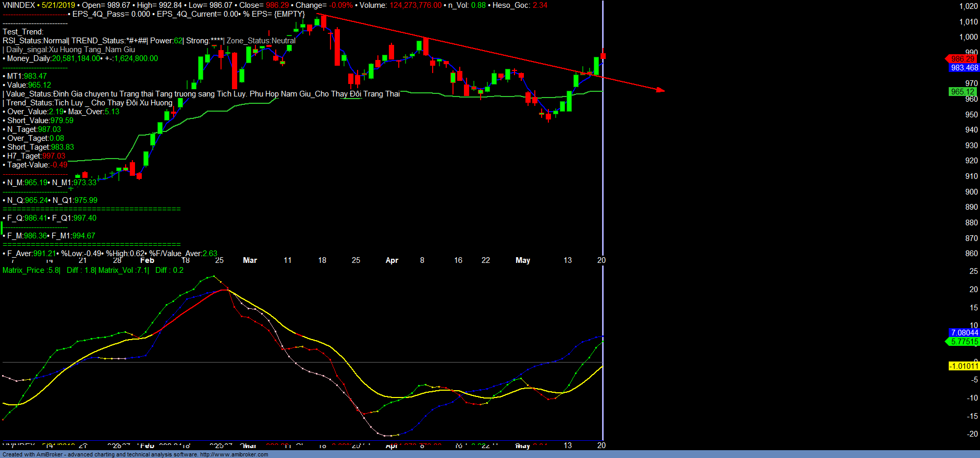Select the Apr label on upper date axis
This screenshot has height=458, width=980.
pos(391,260)
